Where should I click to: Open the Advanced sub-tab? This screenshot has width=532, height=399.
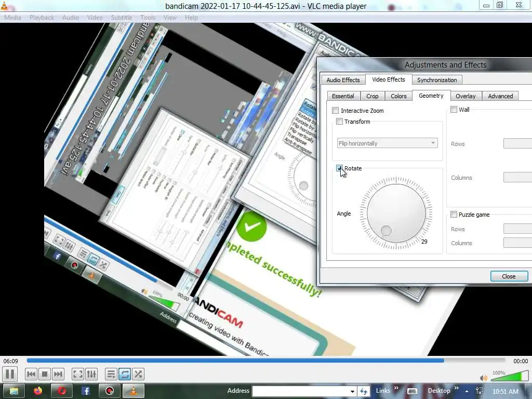click(500, 96)
